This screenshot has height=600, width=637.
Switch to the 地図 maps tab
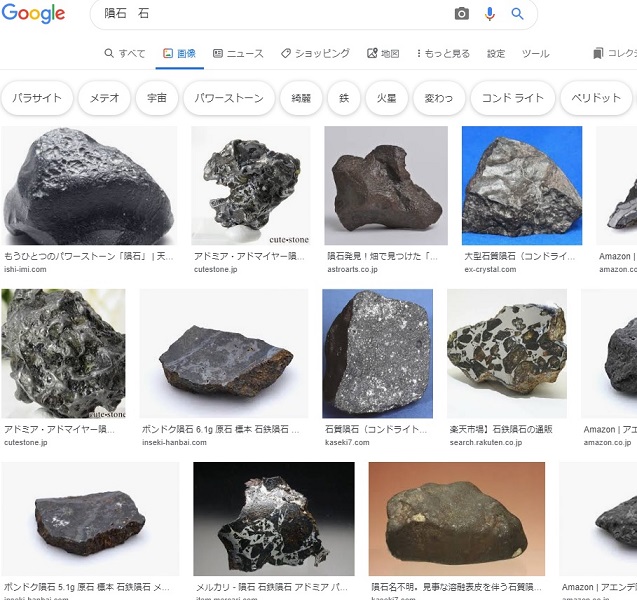pos(383,54)
